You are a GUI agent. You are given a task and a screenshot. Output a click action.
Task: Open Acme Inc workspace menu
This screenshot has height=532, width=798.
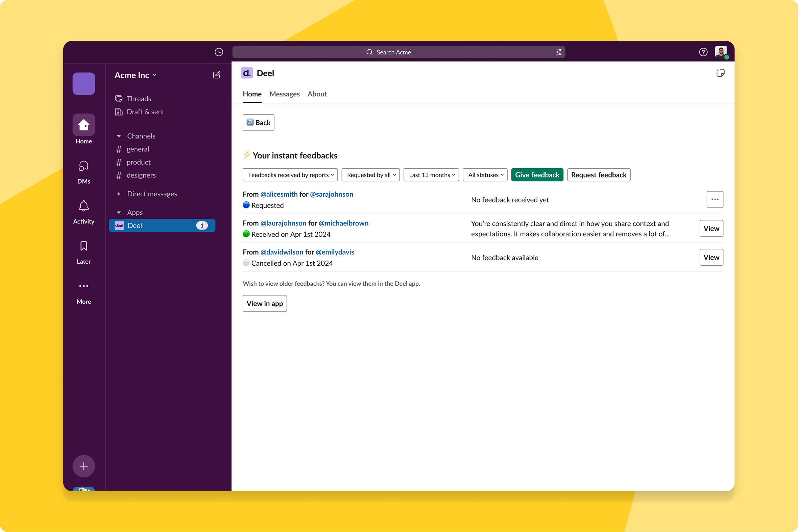pos(136,75)
